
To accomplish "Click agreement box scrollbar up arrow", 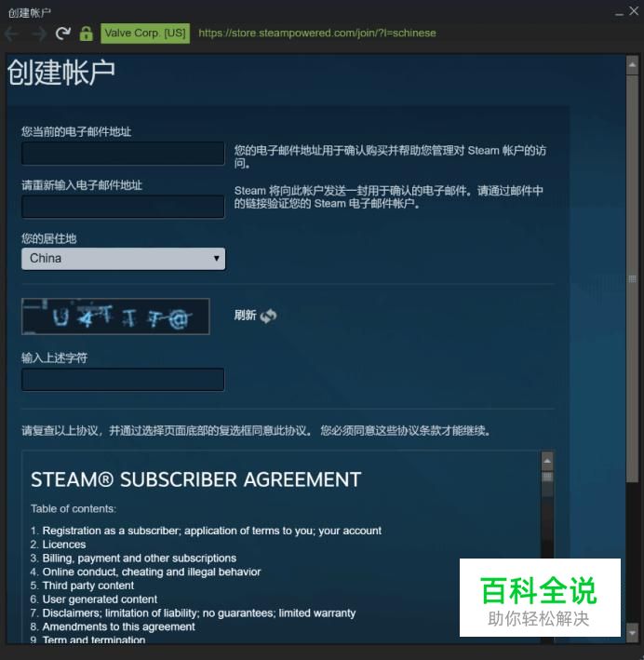I will click(547, 461).
